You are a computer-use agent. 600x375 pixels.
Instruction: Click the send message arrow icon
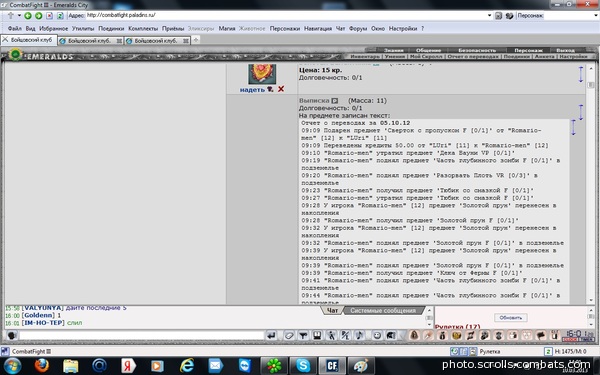coord(271,336)
